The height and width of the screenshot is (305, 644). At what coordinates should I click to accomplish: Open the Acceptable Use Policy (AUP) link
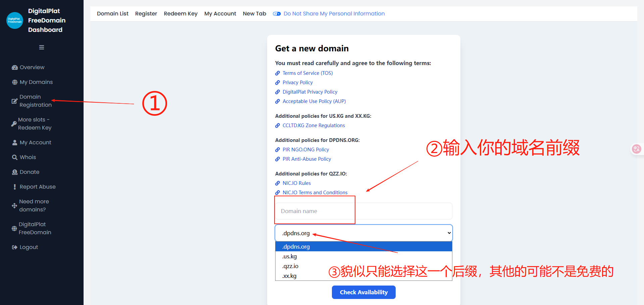[x=314, y=101]
